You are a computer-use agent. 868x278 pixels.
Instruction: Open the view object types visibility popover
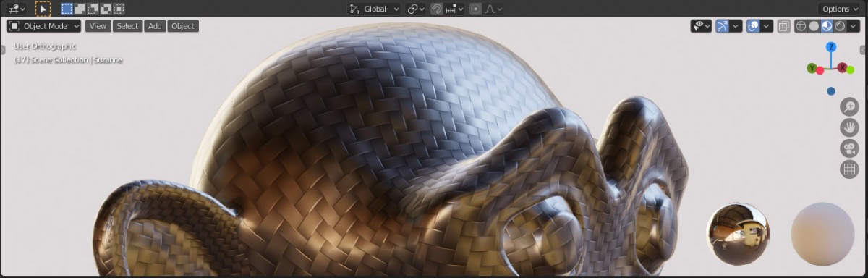(x=701, y=26)
